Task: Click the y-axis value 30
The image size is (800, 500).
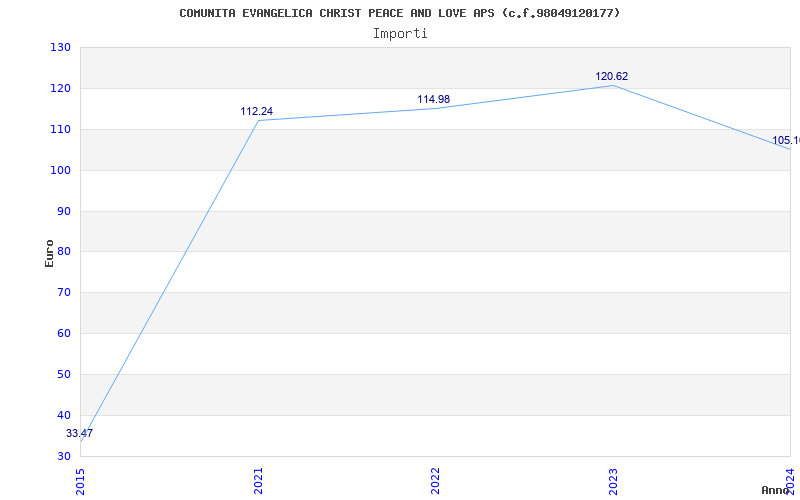Action: pyautogui.click(x=63, y=456)
